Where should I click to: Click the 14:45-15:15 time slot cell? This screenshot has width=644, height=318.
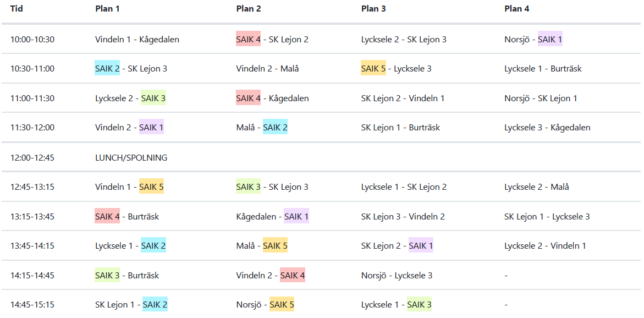tap(32, 304)
